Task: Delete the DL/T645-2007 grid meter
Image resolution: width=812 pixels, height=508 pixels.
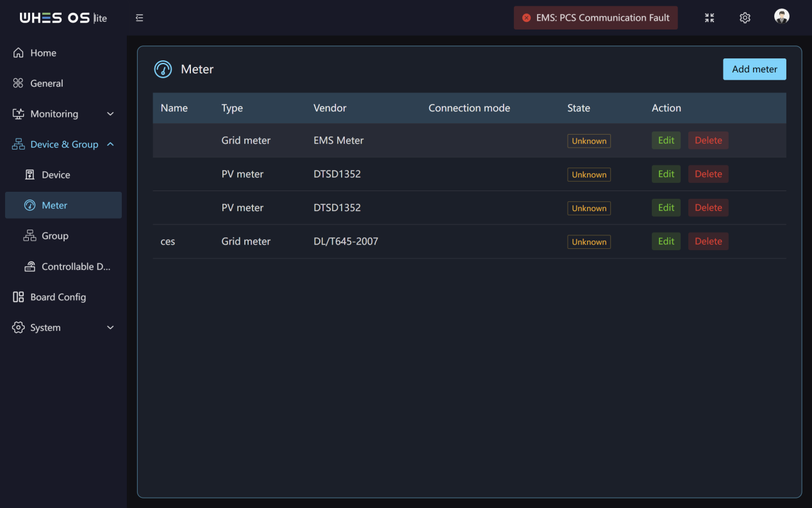Action: click(708, 241)
